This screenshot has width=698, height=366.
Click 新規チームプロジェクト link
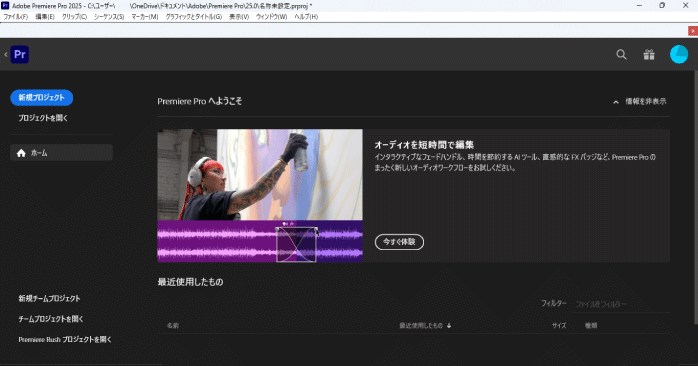49,298
